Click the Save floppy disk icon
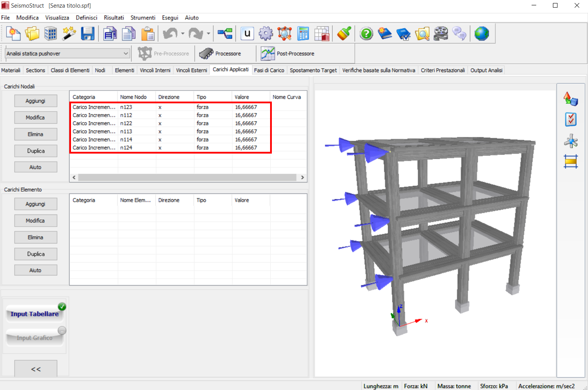Screen dimensions: 588x390 88,34
